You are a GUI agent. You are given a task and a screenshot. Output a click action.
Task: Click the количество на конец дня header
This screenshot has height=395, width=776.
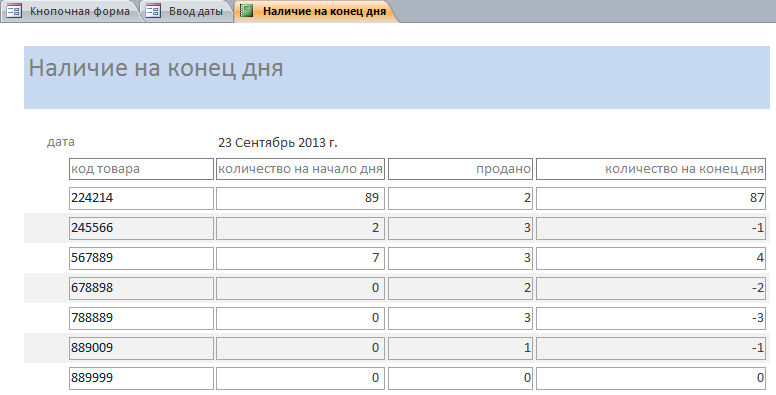click(x=651, y=169)
